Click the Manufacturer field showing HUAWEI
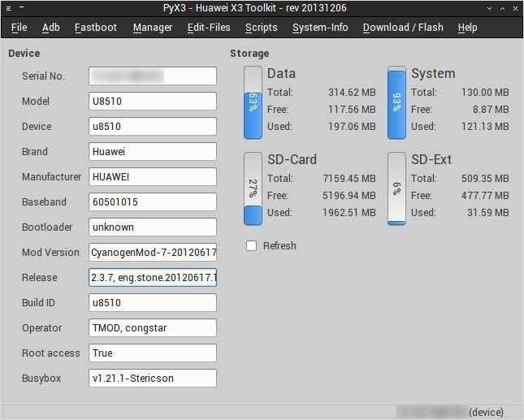This screenshot has width=524, height=420. pyautogui.click(x=153, y=177)
